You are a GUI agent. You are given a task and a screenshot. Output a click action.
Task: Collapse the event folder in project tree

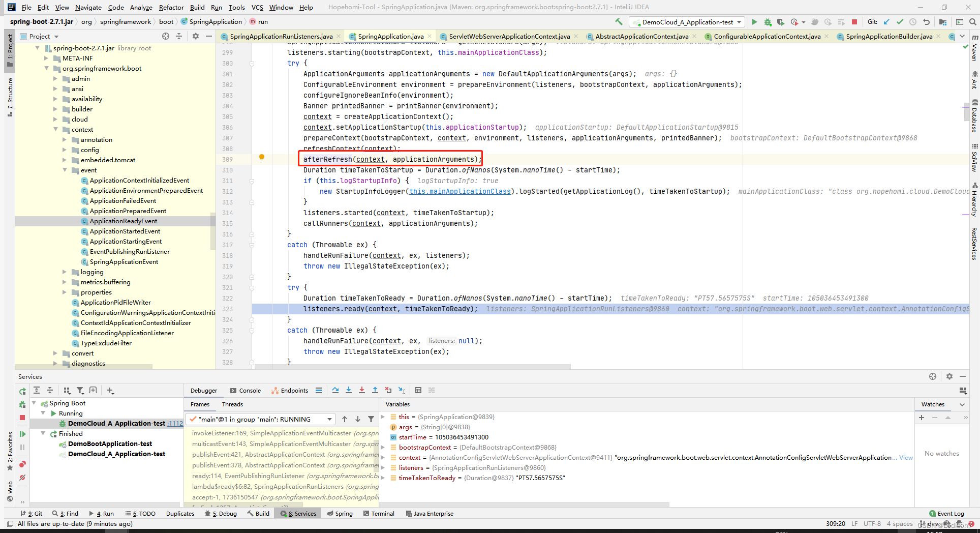[65, 170]
